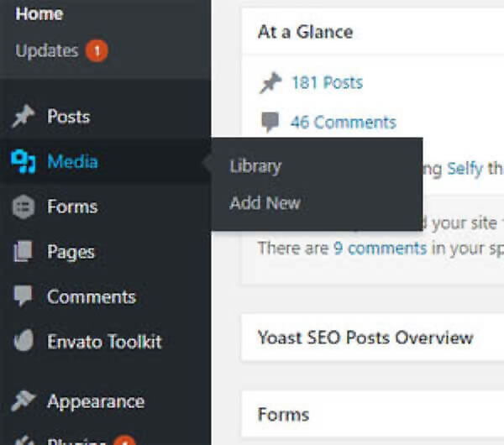Select Home in the Dashboard submenu
504x445 pixels.
coord(39,14)
